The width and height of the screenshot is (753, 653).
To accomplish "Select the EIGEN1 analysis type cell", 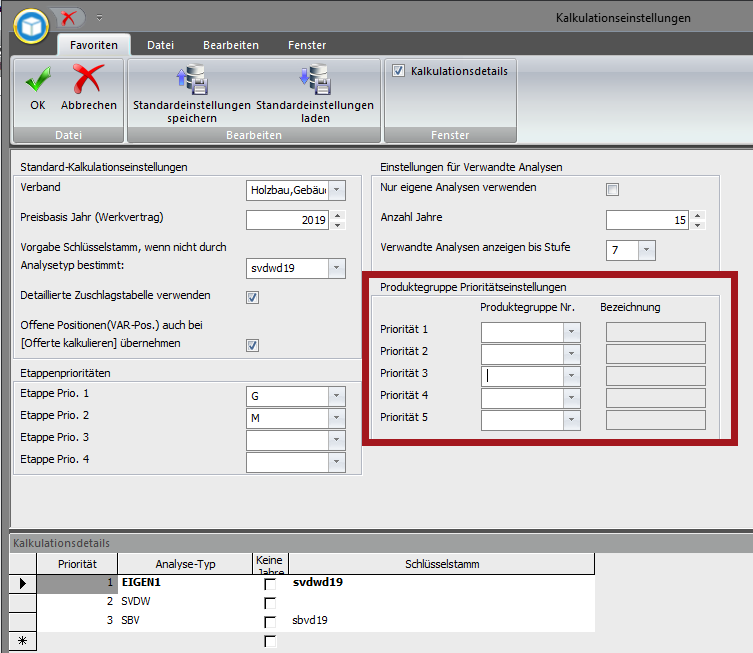I will pos(185,582).
